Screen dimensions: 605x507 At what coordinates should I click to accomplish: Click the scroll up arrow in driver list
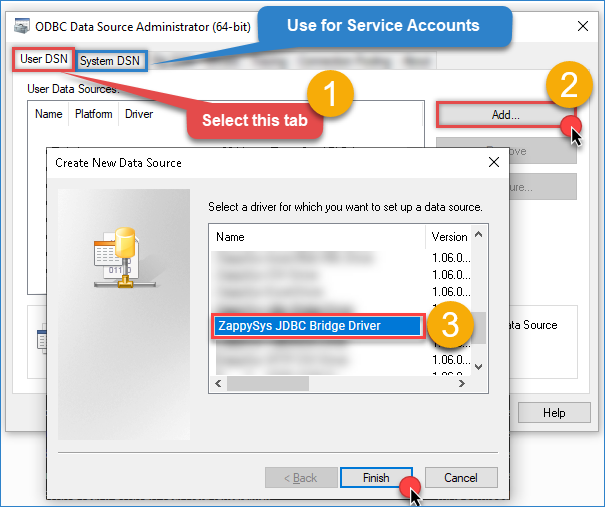coord(478,237)
